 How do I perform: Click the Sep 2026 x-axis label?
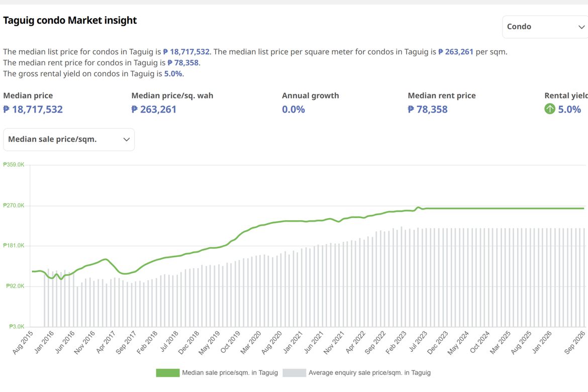click(574, 342)
